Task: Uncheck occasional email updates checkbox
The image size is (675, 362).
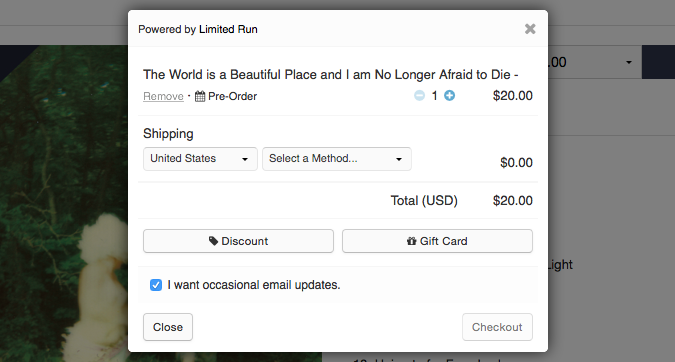Action: pyautogui.click(x=156, y=285)
